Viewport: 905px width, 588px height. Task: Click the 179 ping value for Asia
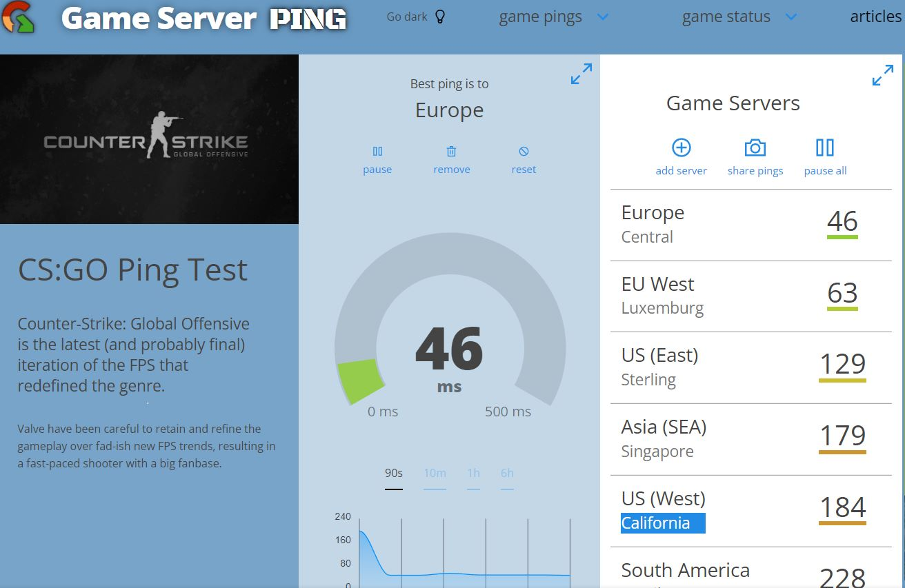pos(842,436)
